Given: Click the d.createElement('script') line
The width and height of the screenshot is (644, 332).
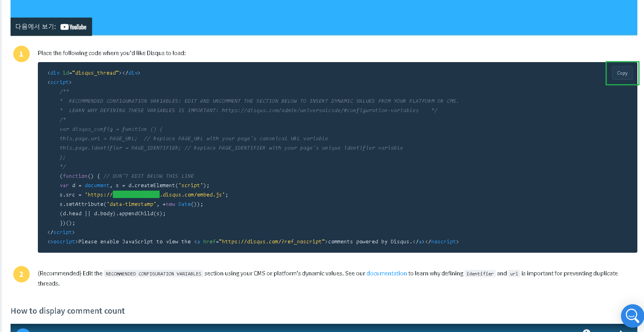Looking at the screenshot, I should [x=134, y=186].
